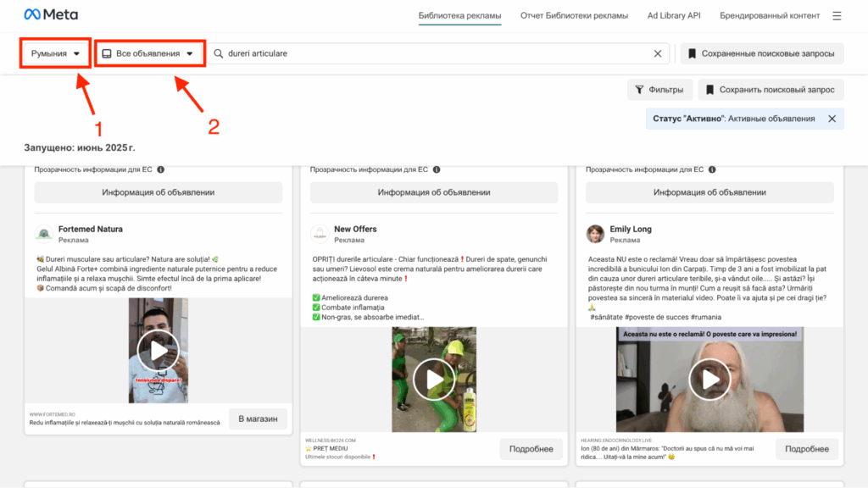Open the Румыния country dropdown

coord(55,53)
